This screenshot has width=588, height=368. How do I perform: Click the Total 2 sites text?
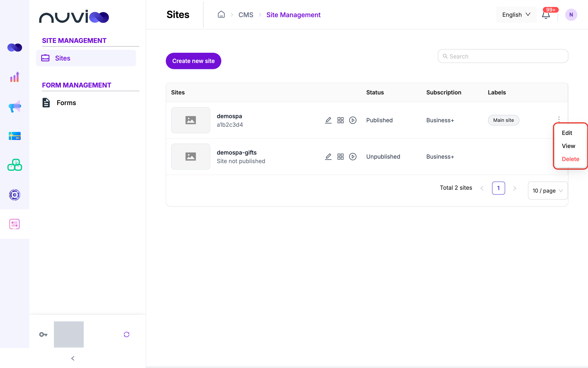(456, 188)
